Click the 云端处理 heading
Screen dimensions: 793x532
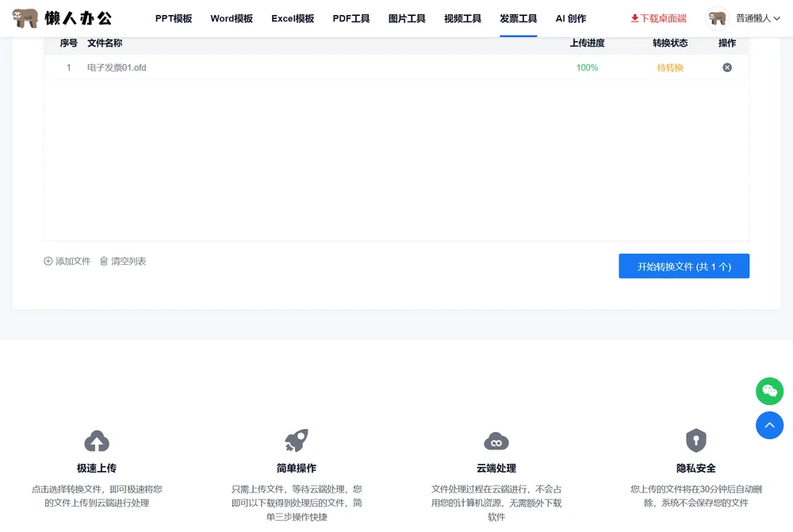tap(496, 469)
